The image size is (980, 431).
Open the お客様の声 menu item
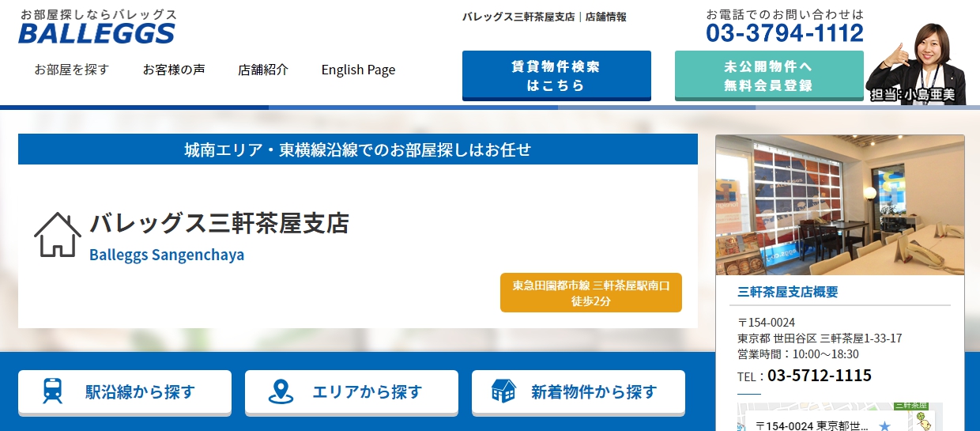[174, 70]
